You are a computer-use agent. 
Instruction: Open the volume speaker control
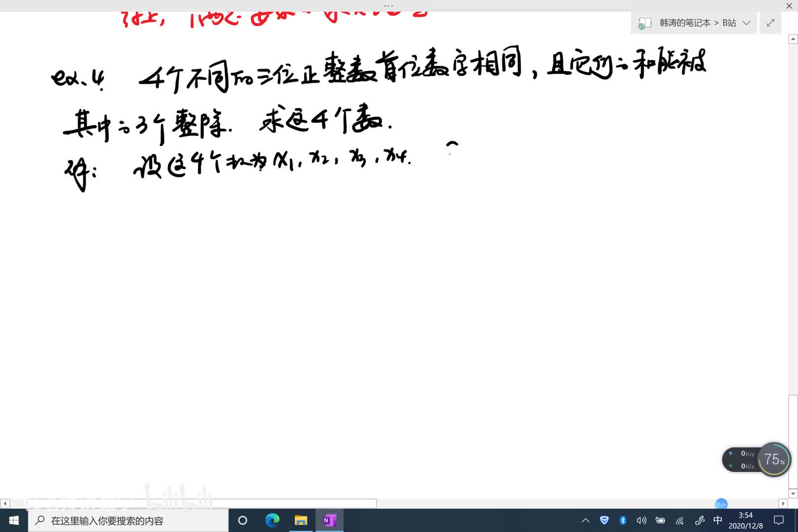coord(641,521)
